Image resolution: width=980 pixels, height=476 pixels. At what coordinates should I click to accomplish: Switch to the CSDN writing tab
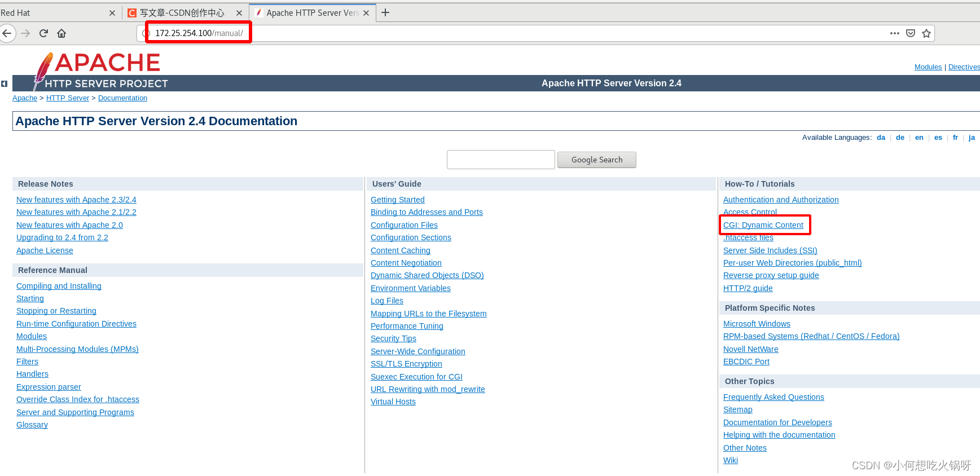[185, 13]
